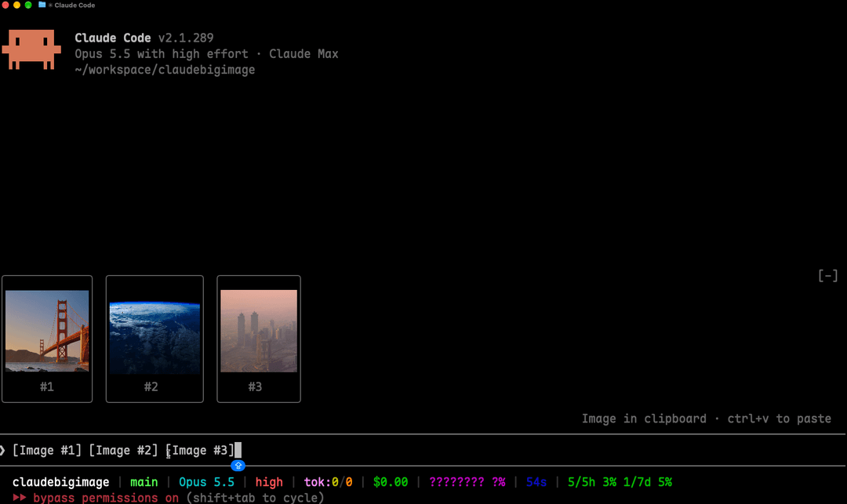Click the [Image #3] token in the prompt
Image resolution: width=847 pixels, height=504 pixels.
(x=200, y=450)
